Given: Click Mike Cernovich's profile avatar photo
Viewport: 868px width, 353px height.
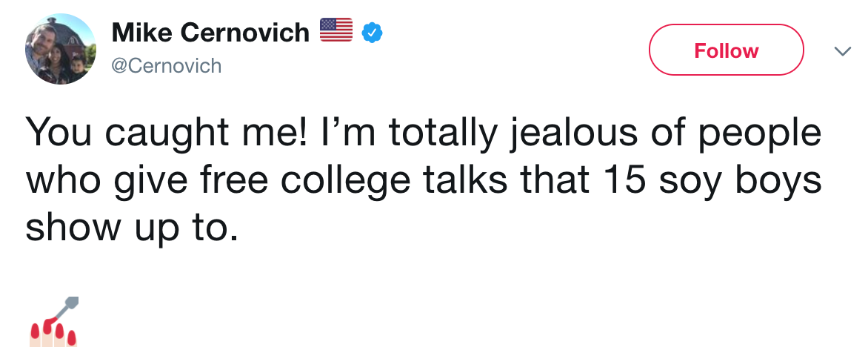Looking at the screenshot, I should coord(60,49).
